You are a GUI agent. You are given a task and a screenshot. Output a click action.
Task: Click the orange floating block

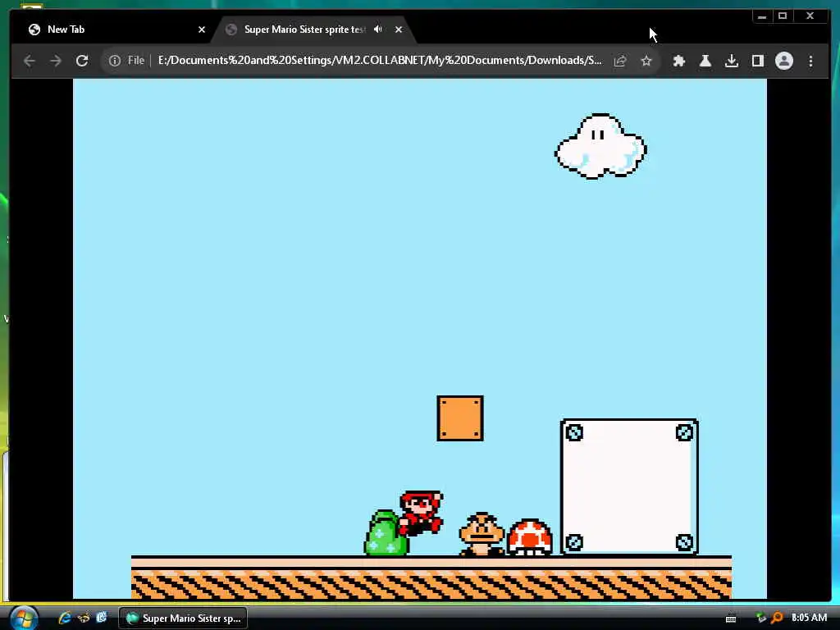(x=460, y=418)
